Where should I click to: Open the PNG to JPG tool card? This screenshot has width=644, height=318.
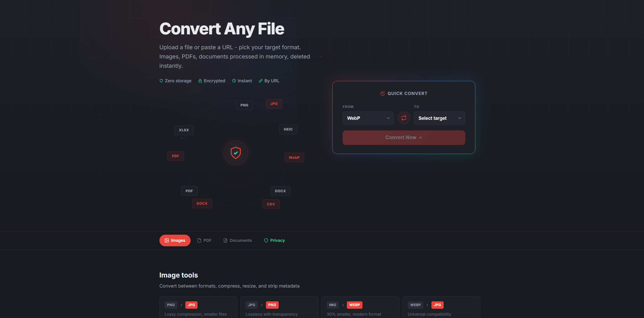tap(198, 307)
